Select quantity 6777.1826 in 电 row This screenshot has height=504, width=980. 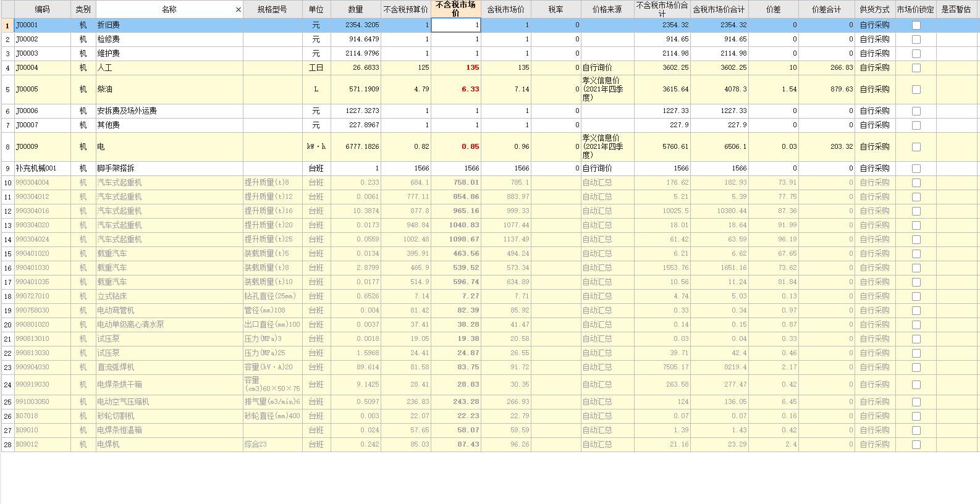[356, 147]
